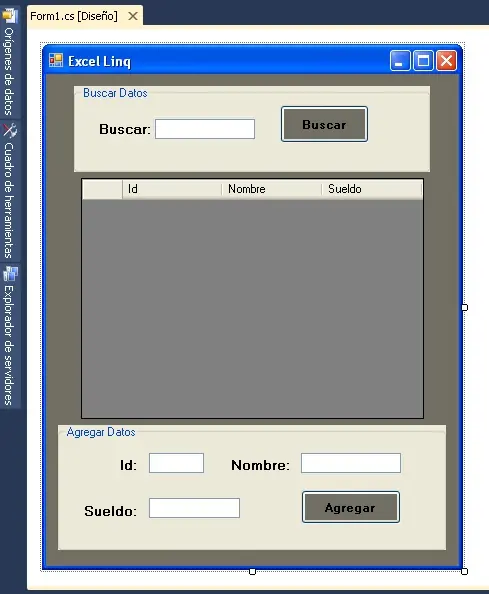489x594 pixels.
Task: Select the Nombre: label
Action: click(x=261, y=465)
